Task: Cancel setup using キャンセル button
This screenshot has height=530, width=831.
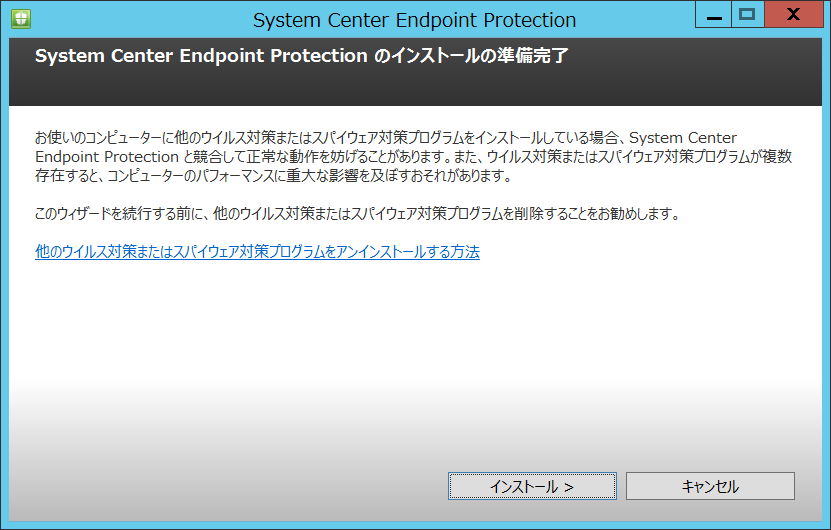Action: point(710,486)
